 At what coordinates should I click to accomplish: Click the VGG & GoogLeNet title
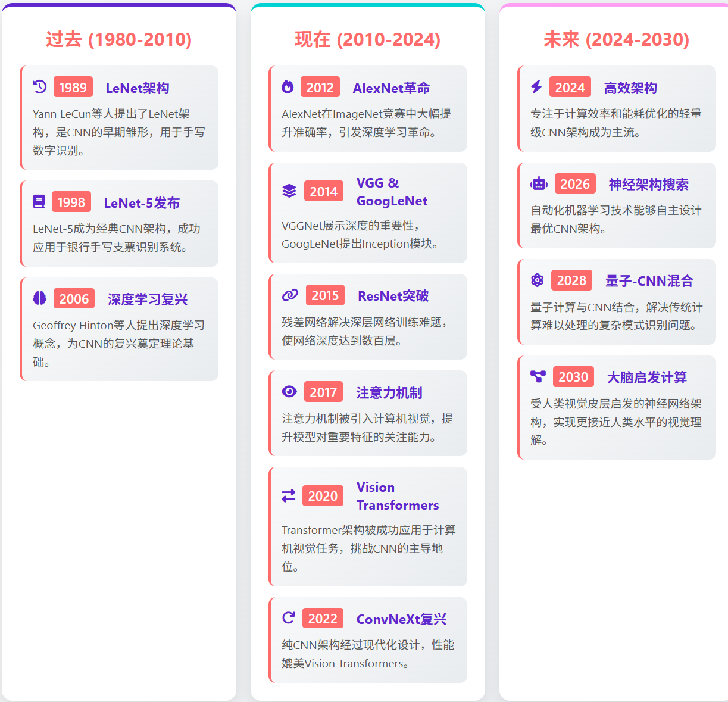tap(392, 192)
